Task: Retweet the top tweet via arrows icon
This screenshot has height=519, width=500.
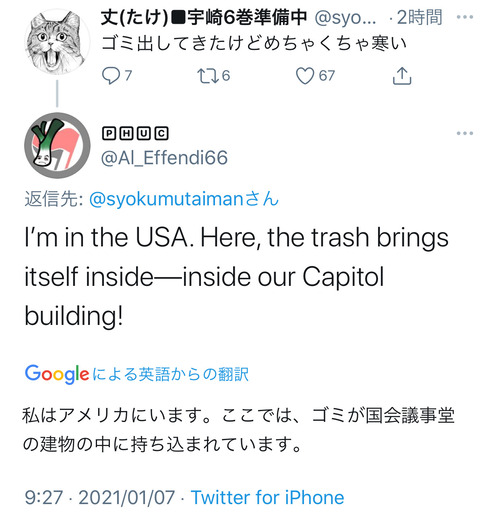Action: (208, 76)
